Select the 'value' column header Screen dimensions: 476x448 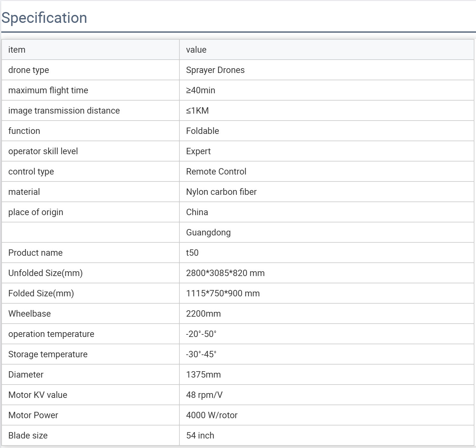click(x=196, y=50)
